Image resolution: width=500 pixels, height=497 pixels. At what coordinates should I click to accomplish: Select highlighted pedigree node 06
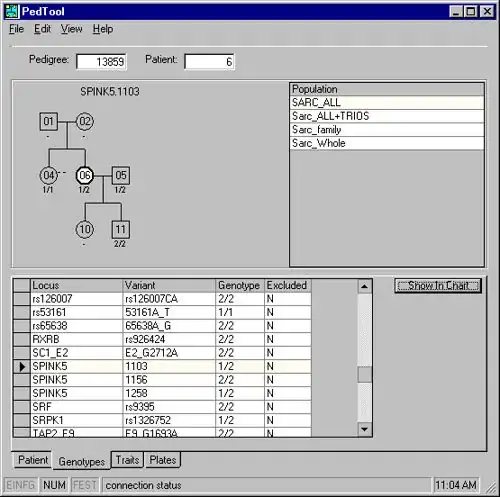coord(85,175)
